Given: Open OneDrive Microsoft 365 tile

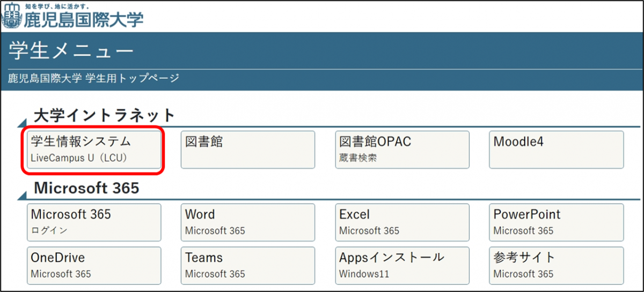Looking at the screenshot, I should (x=94, y=266).
